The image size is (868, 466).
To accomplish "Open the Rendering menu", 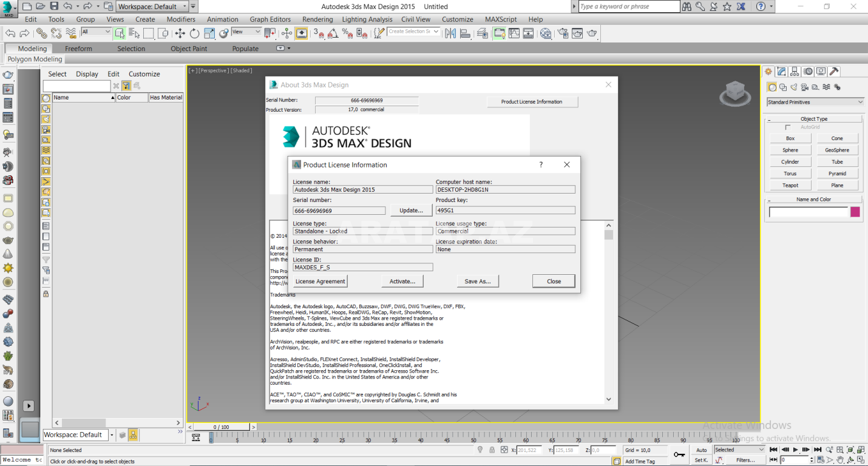I will tap(317, 19).
